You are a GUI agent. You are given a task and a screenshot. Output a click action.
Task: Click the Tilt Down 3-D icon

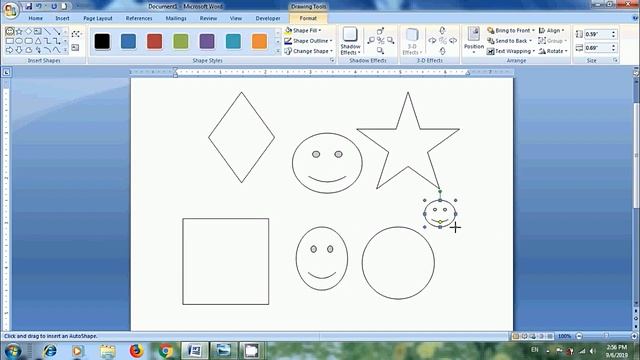click(x=442, y=51)
